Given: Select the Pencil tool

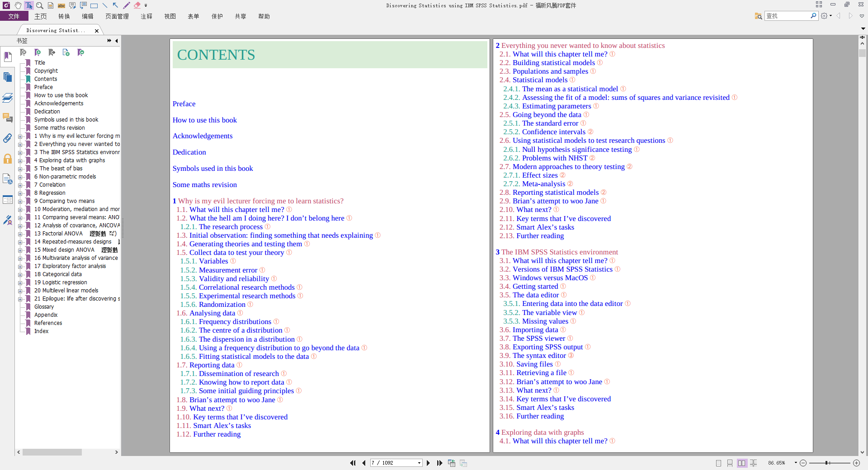Looking at the screenshot, I should click(x=127, y=5).
